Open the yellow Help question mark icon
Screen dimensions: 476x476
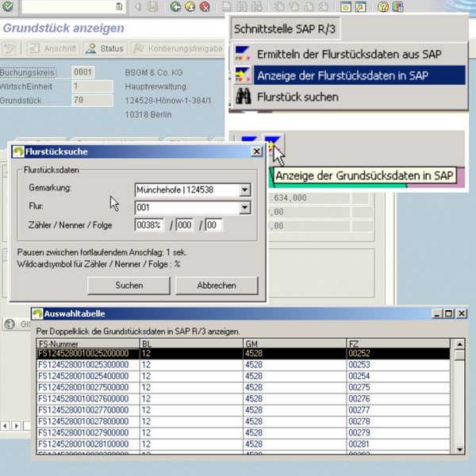click(383, 6)
